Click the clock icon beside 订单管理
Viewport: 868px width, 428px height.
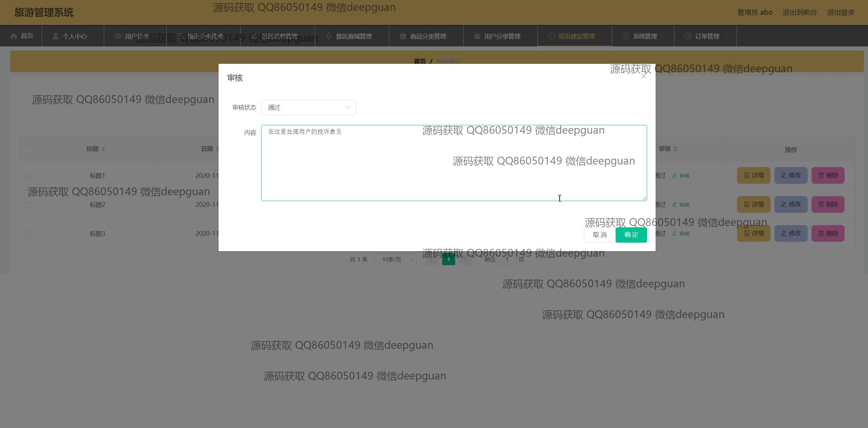688,36
